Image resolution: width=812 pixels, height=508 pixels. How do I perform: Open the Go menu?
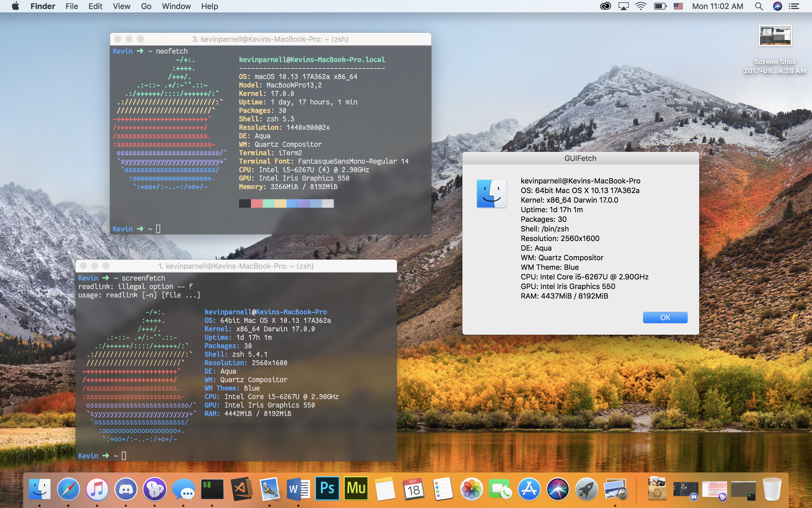click(146, 6)
